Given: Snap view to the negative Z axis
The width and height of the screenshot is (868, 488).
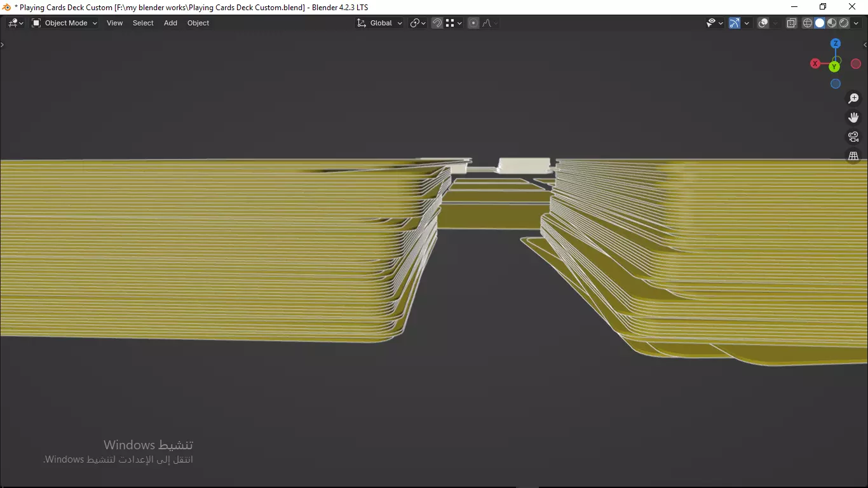Looking at the screenshot, I should click(x=836, y=84).
